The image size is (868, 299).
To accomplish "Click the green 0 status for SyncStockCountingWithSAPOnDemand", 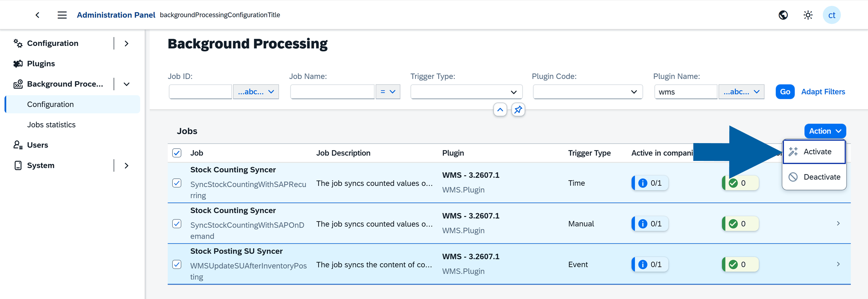I will point(740,224).
